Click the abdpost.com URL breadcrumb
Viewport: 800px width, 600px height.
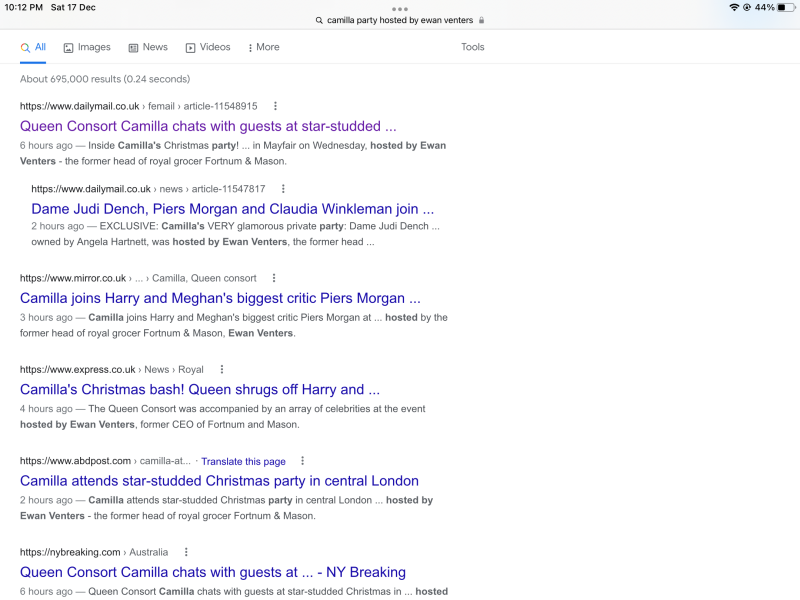pyautogui.click(x=105, y=461)
